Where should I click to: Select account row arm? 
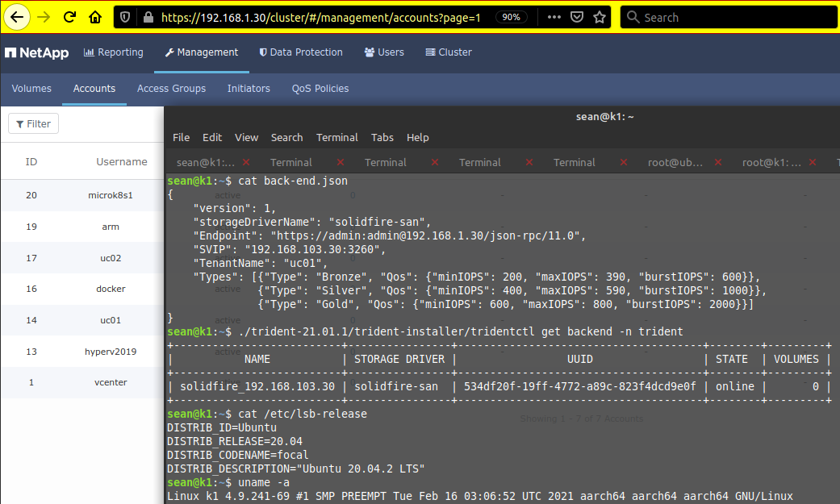coord(82,227)
